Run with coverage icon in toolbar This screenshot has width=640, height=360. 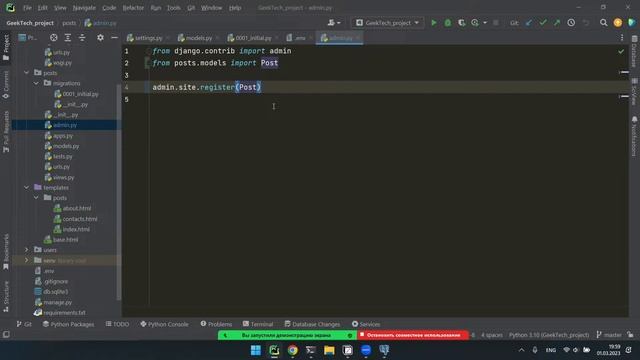[461, 23]
